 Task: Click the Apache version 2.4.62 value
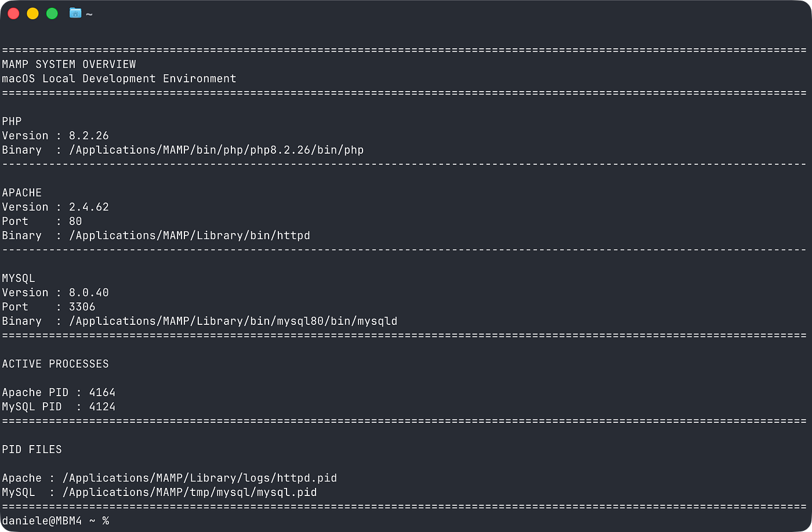(x=89, y=207)
